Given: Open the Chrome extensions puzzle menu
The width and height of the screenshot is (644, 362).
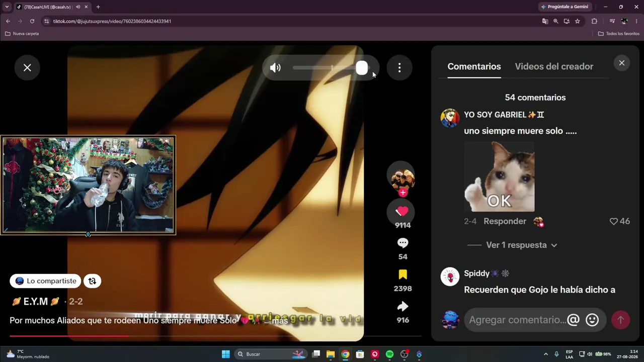Looking at the screenshot, I should (x=594, y=21).
